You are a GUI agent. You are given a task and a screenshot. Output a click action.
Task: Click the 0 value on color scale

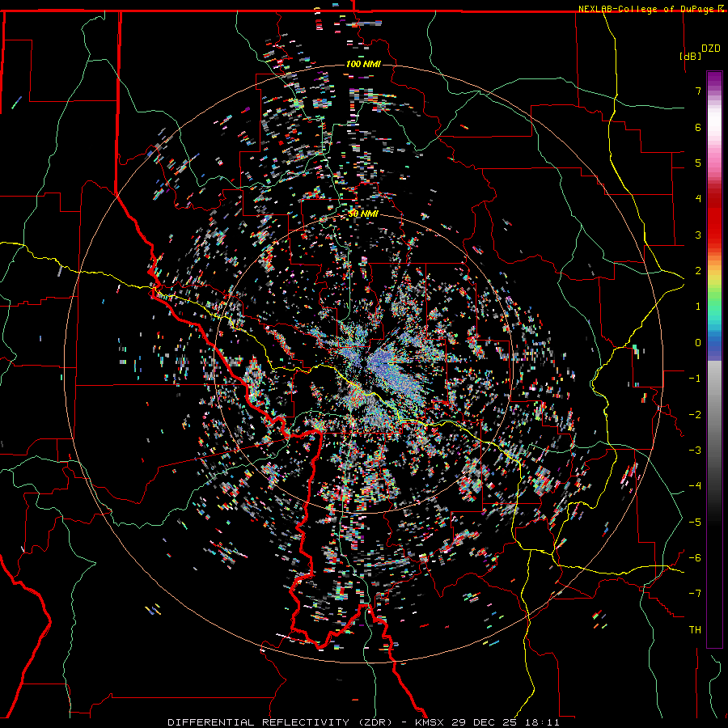(x=698, y=343)
